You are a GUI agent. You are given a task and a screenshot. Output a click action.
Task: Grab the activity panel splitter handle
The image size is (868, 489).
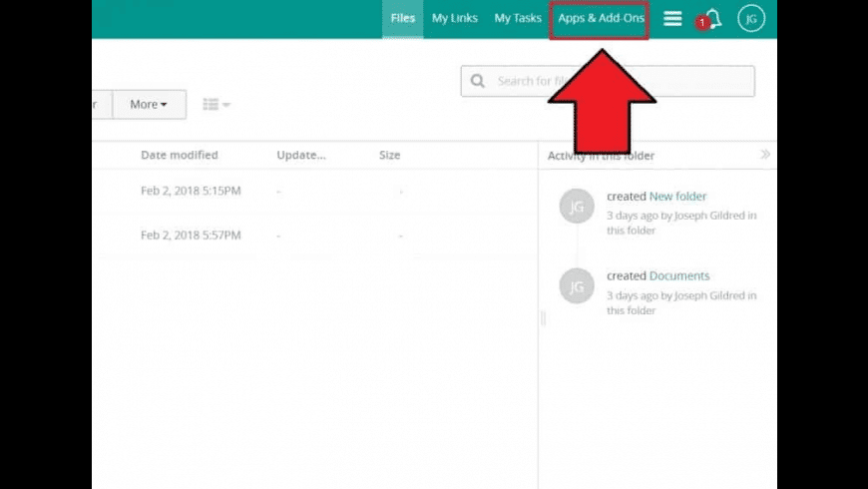pos(543,318)
